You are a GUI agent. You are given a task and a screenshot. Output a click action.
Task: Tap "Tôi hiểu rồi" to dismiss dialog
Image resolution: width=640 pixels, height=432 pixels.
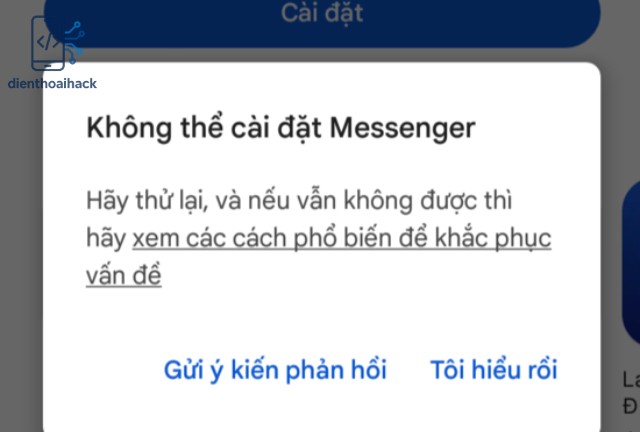[494, 370]
